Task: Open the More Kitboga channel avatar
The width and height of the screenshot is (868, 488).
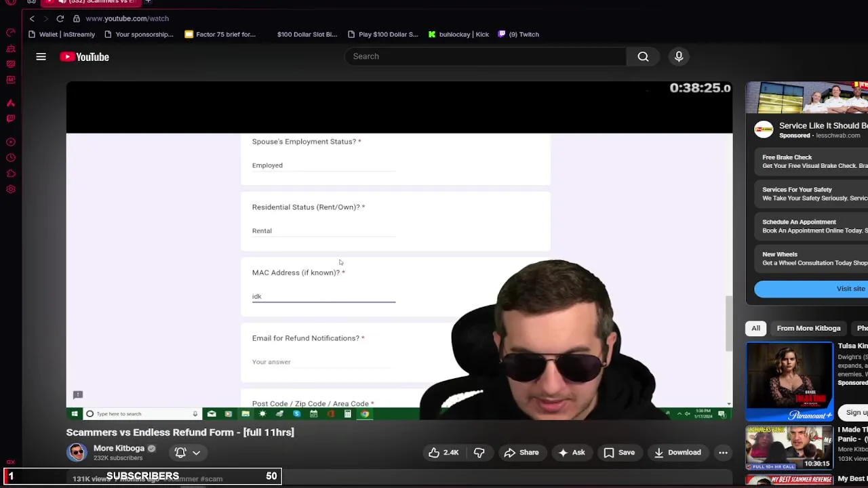Action: [77, 452]
